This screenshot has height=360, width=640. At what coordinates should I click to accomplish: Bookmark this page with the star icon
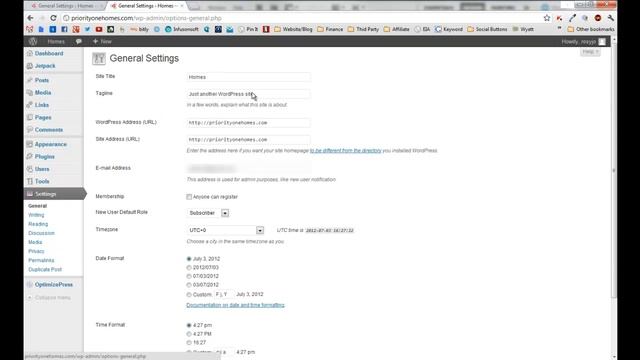point(547,18)
